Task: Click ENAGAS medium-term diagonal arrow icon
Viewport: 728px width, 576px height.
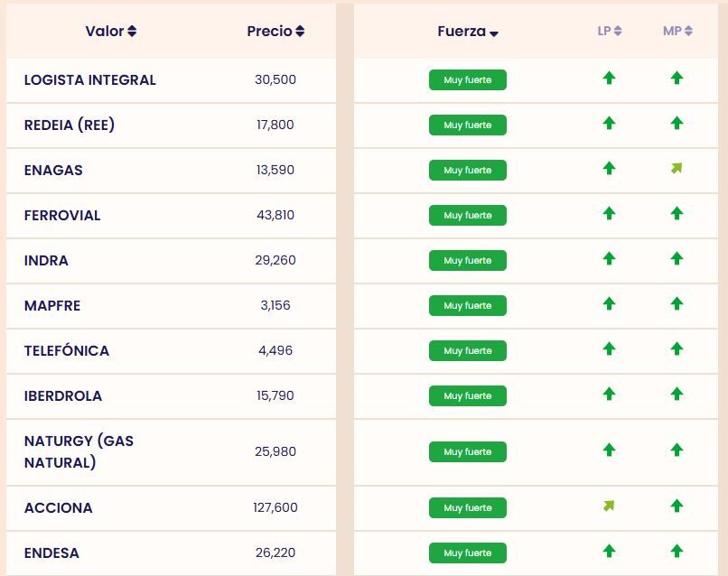Action: tap(677, 168)
